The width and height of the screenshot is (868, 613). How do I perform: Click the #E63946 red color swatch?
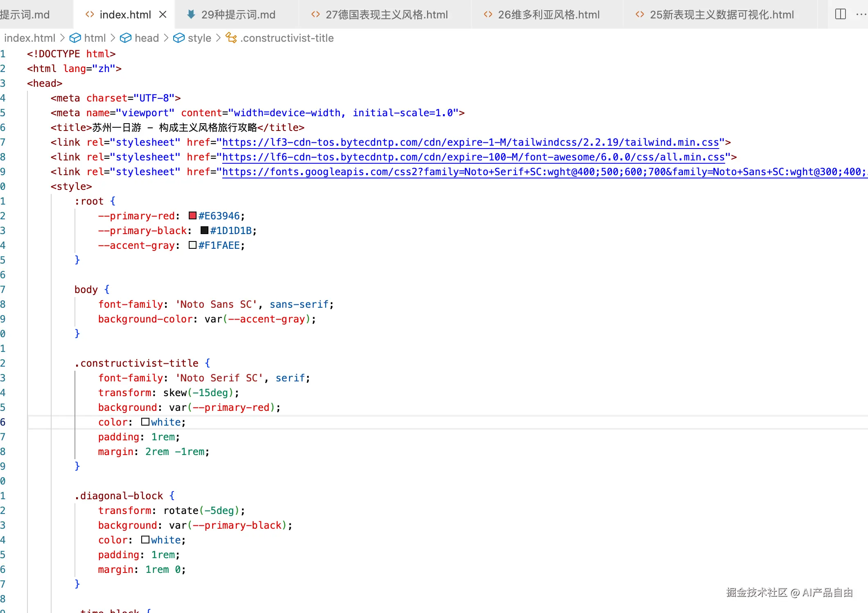(x=192, y=216)
